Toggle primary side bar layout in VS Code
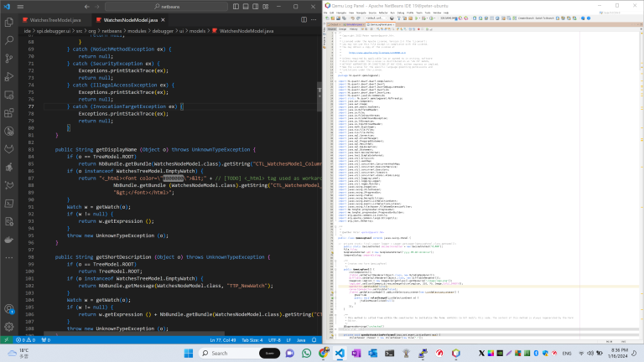The image size is (644, 362). pyautogui.click(x=236, y=7)
